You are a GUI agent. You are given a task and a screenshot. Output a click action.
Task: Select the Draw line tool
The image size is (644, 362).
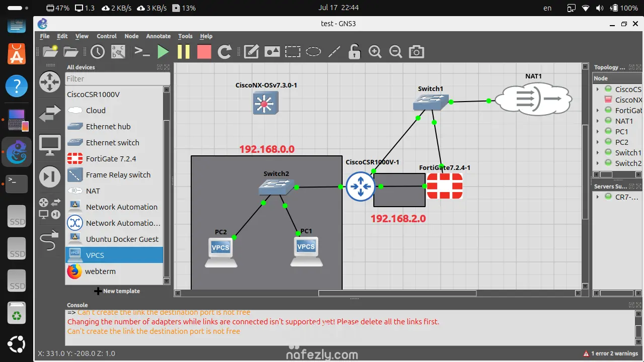point(334,51)
